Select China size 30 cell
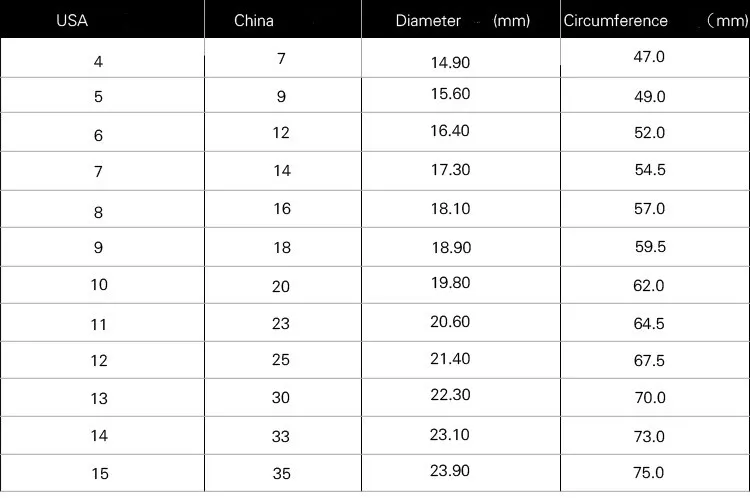750x504 pixels. pos(281,397)
